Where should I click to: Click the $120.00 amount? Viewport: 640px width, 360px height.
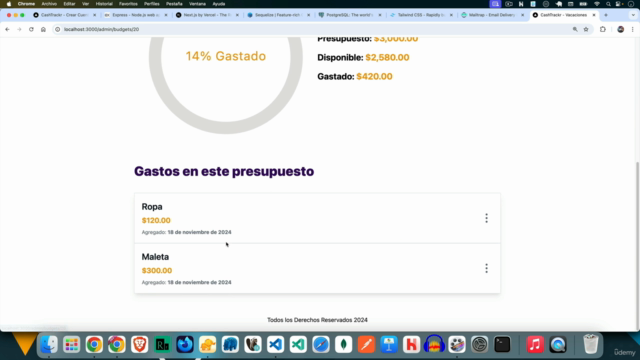[x=156, y=220]
